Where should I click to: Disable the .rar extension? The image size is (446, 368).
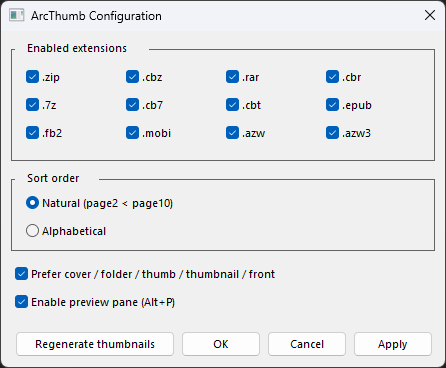[232, 77]
